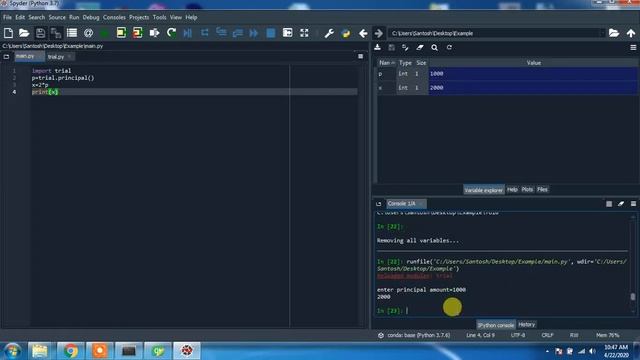640x360 pixels.
Task: Select value 1000 of variable p
Action: coord(533,74)
